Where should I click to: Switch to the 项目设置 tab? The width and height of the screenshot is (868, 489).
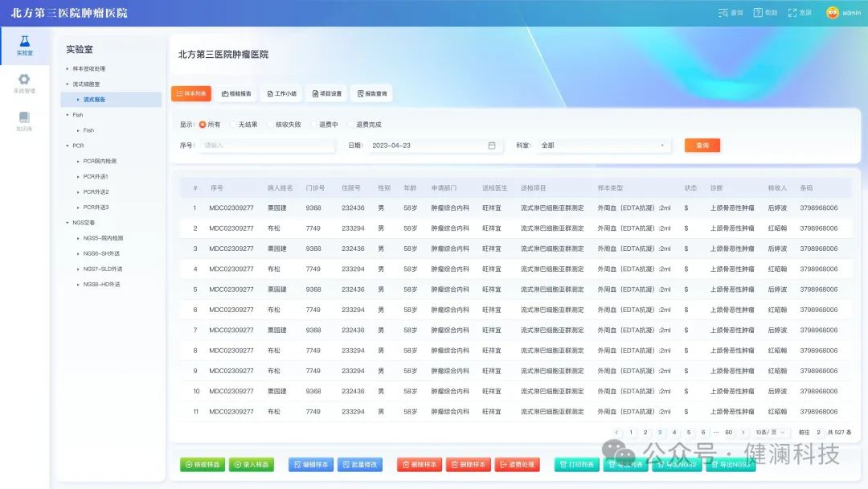coord(326,93)
